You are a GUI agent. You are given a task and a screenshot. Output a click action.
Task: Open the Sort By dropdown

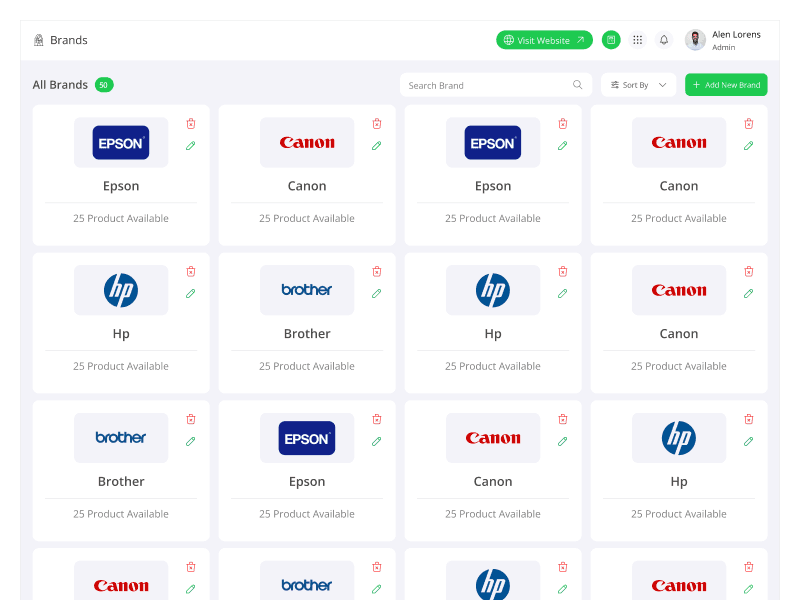click(639, 85)
